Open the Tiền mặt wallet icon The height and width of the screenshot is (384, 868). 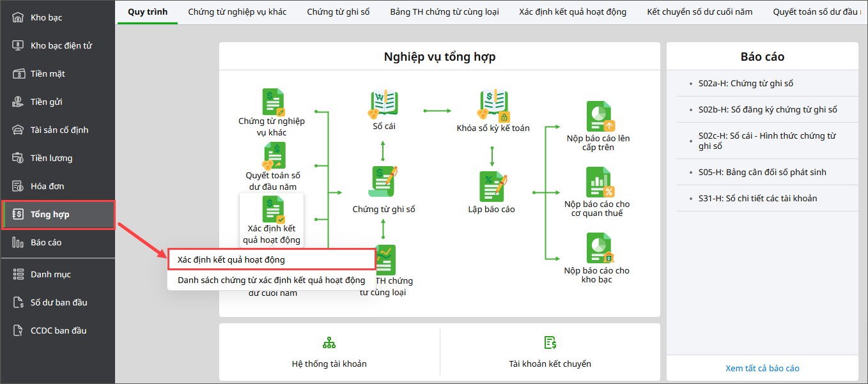point(18,73)
